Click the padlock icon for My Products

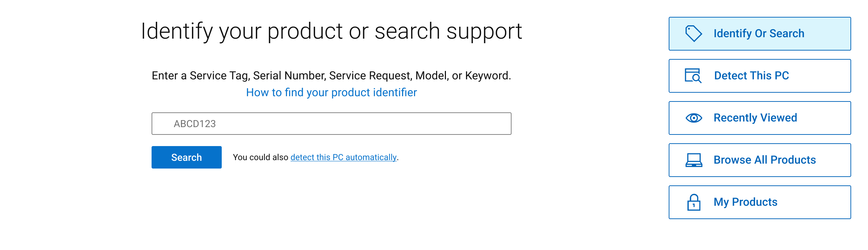click(x=694, y=202)
